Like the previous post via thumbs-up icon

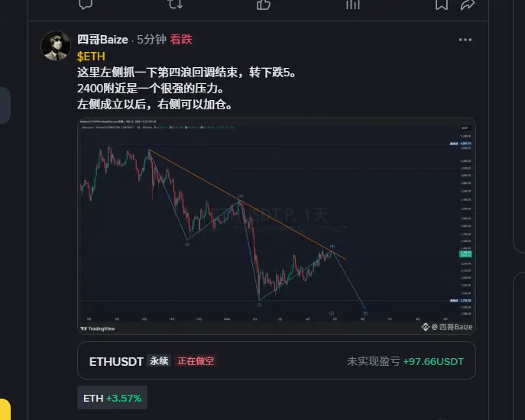[264, 4]
